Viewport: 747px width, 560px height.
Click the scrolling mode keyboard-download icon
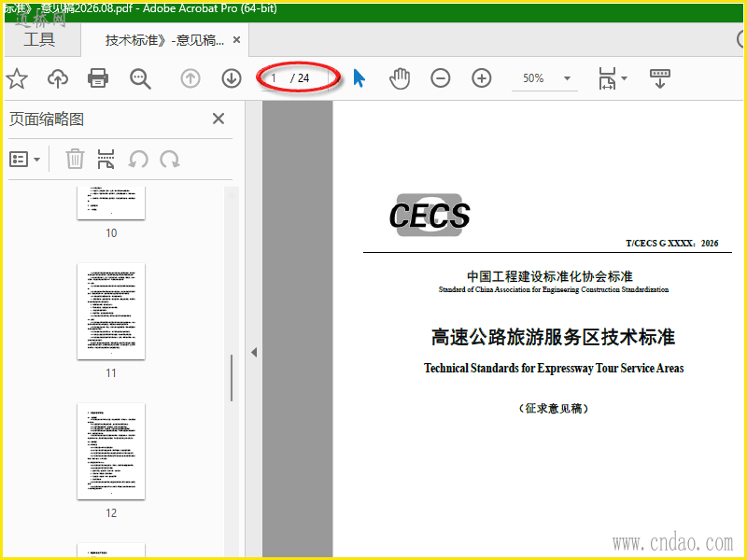click(660, 78)
